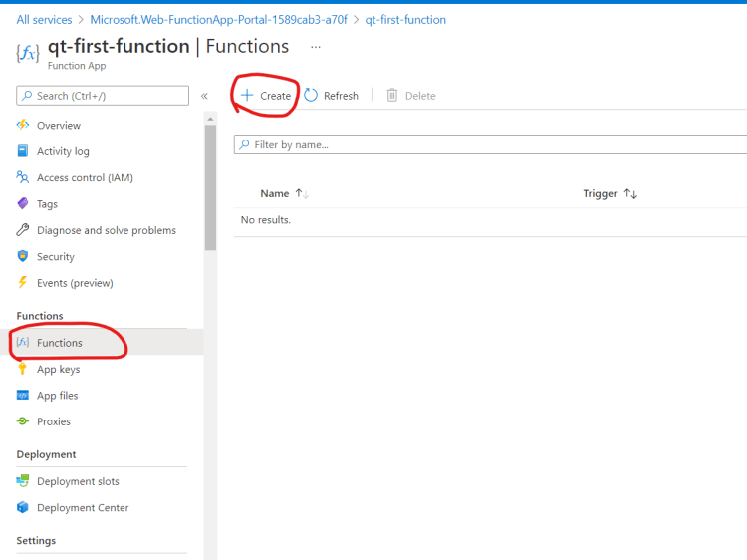Viewport: 747px width, 560px height.
Task: Click the trash can Delete icon
Action: (x=392, y=96)
